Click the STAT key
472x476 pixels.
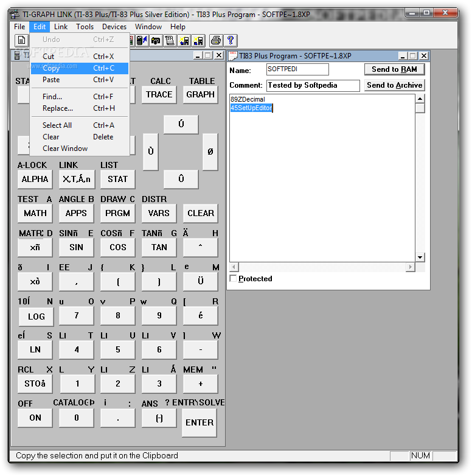click(118, 179)
